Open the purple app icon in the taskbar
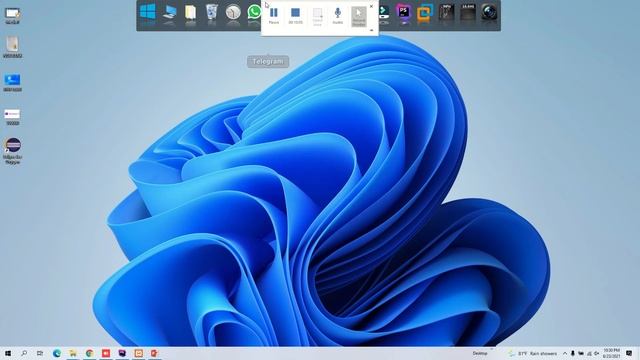The width and height of the screenshot is (640, 360). click(122, 353)
